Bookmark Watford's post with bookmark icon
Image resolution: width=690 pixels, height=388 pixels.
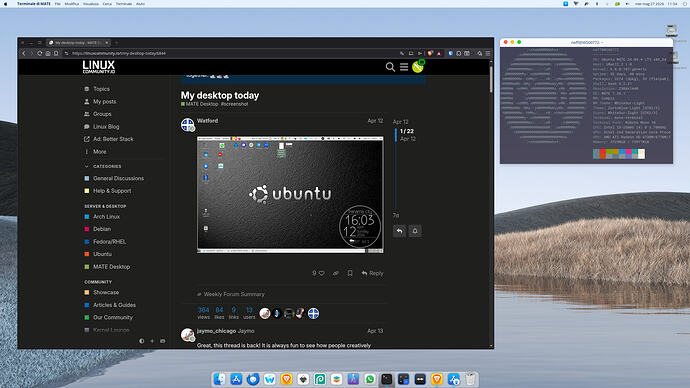point(350,273)
